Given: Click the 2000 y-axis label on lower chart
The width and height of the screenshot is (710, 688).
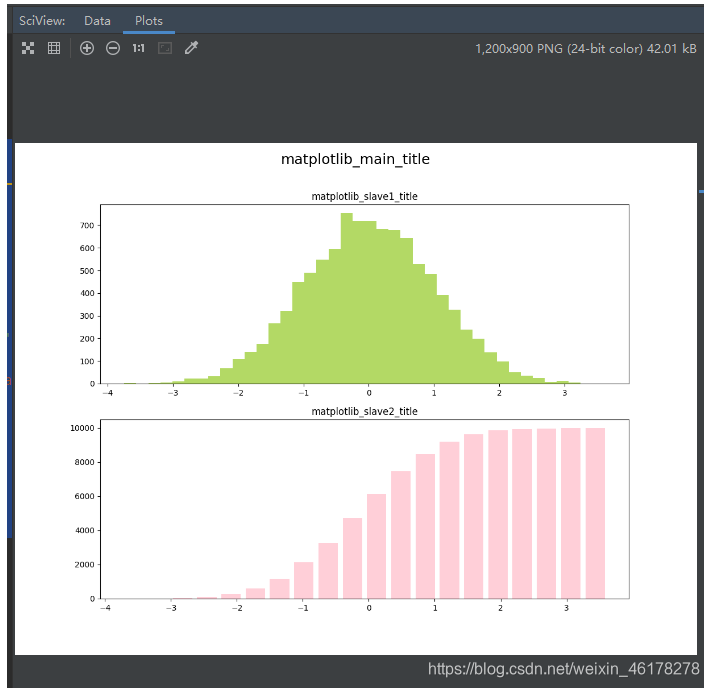Looking at the screenshot, I should (84, 564).
